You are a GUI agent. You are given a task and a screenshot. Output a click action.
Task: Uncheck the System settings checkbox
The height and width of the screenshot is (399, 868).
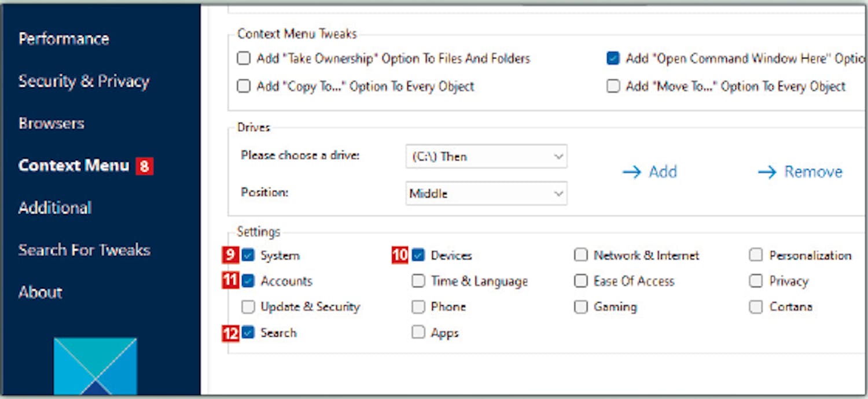(x=248, y=255)
